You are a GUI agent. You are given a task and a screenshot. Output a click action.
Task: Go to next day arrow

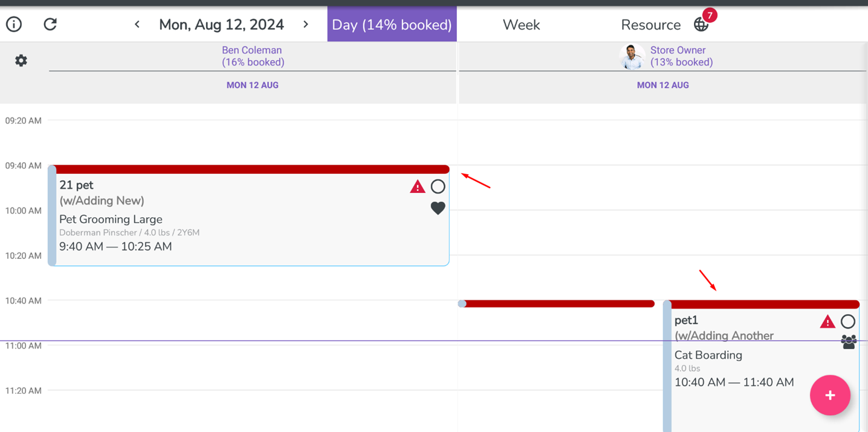click(306, 24)
